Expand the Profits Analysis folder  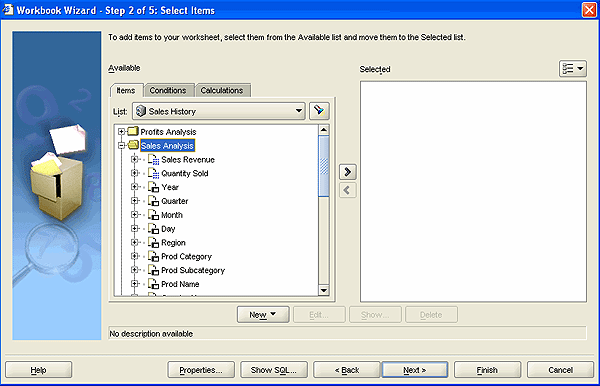[121, 132]
